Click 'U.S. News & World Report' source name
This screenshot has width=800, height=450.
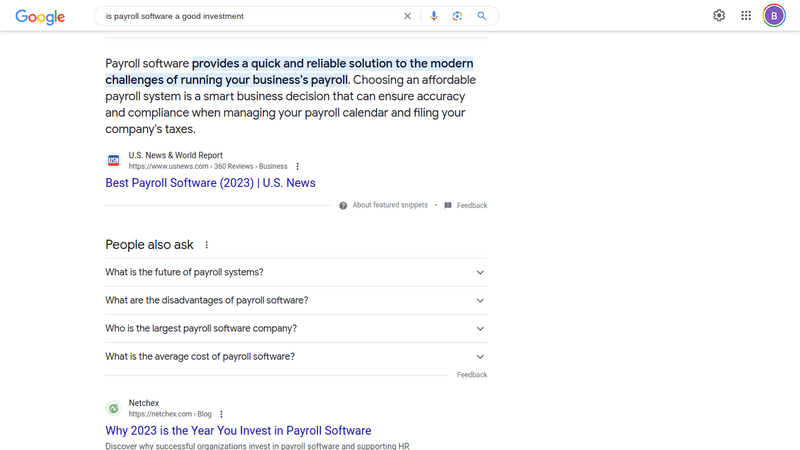tap(176, 155)
